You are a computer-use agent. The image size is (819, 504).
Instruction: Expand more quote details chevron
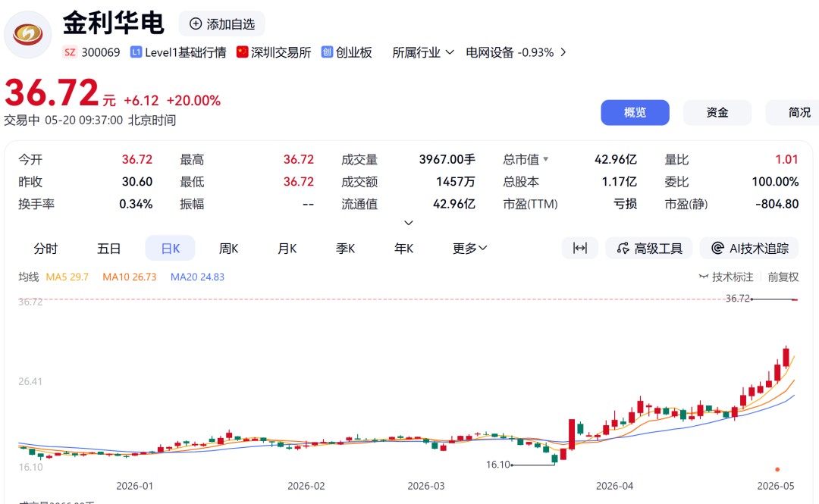point(409,223)
